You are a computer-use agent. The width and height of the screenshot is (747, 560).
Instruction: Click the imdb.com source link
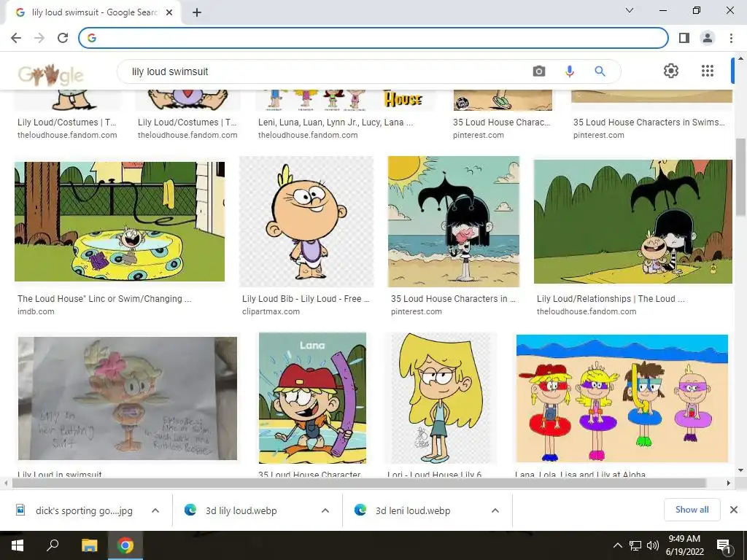point(36,311)
